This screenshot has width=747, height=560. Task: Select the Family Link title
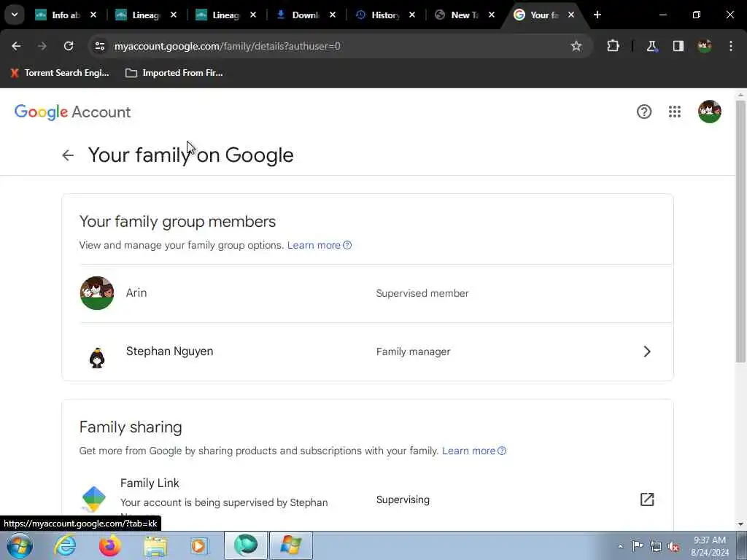(x=150, y=483)
